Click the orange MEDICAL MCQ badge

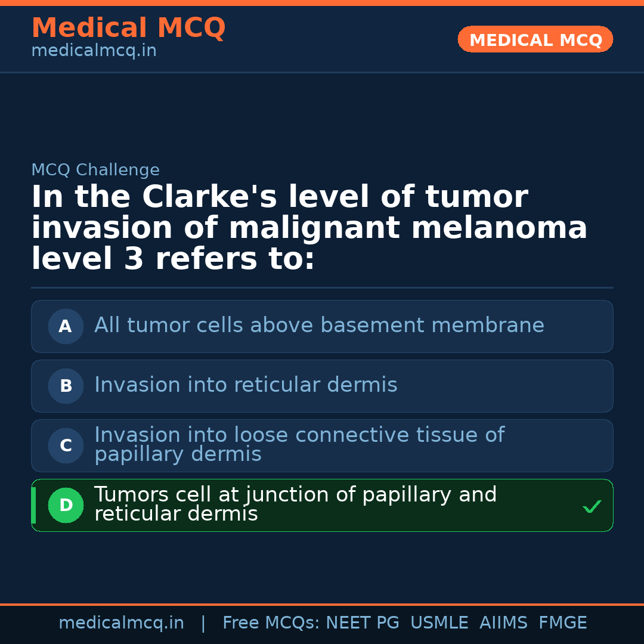pos(535,40)
